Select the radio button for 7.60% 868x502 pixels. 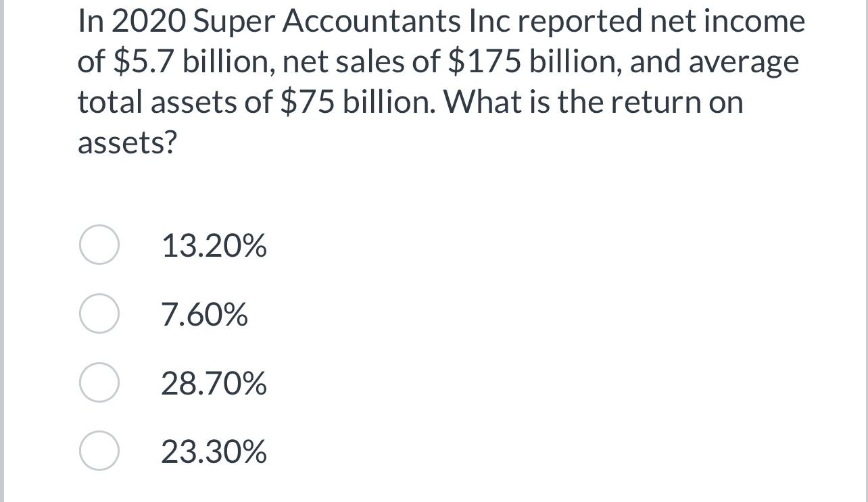[x=99, y=313]
